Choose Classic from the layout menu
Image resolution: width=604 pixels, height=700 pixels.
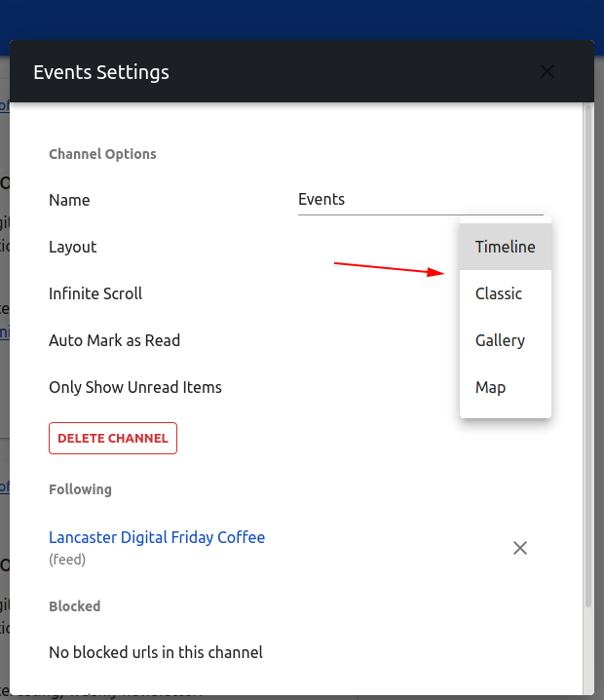pyautogui.click(x=499, y=293)
